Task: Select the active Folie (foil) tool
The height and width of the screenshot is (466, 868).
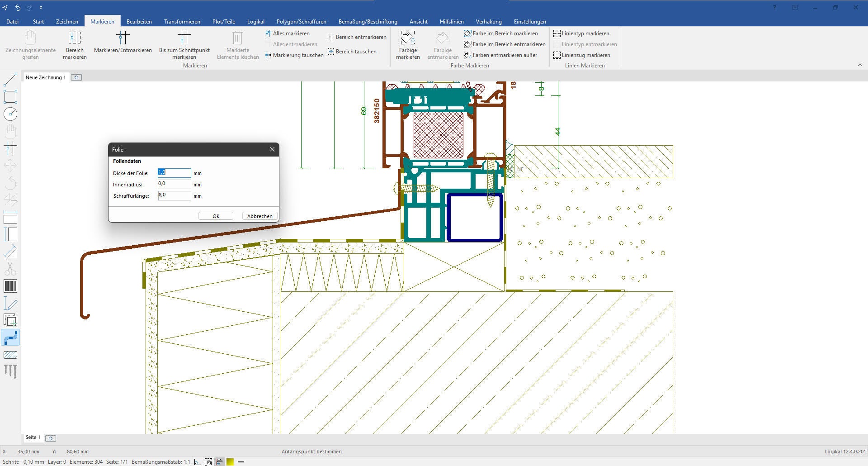Action: pyautogui.click(x=10, y=338)
